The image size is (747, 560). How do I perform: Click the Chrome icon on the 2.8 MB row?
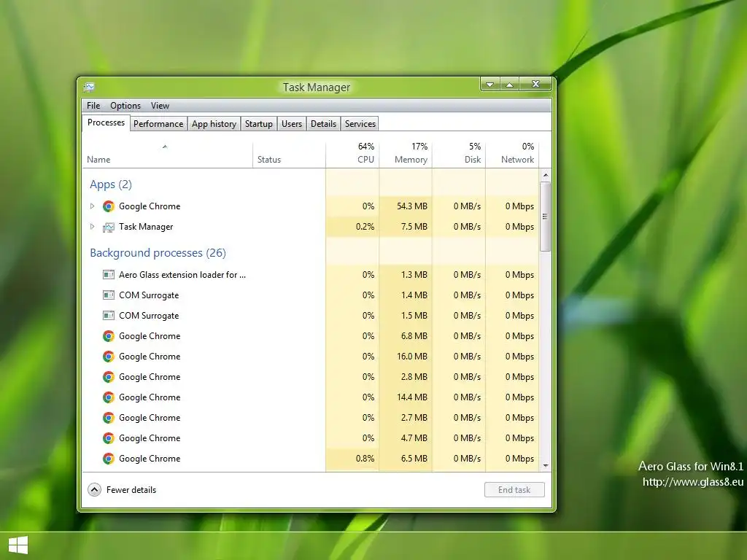[109, 377]
